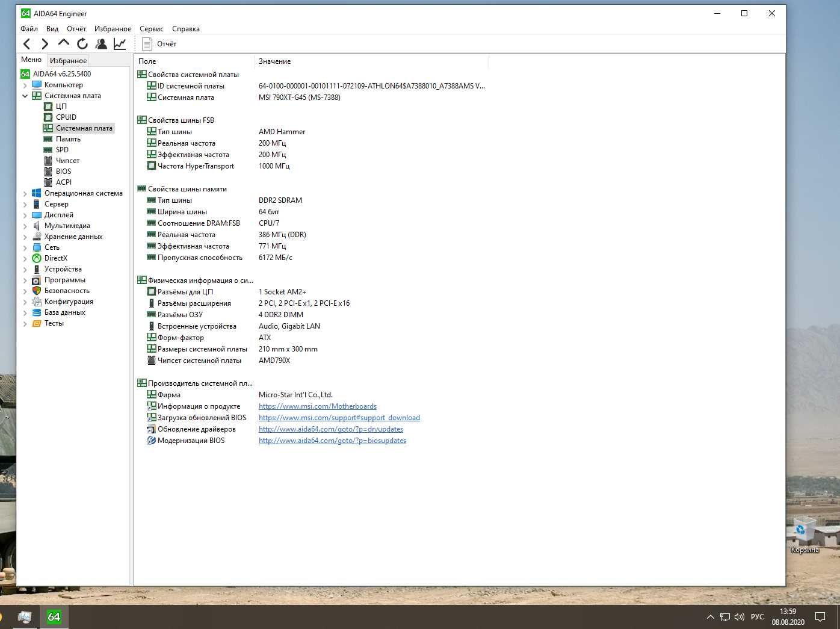The height and width of the screenshot is (629, 840).
Task: Open the MSI support download link
Action: pyautogui.click(x=339, y=418)
